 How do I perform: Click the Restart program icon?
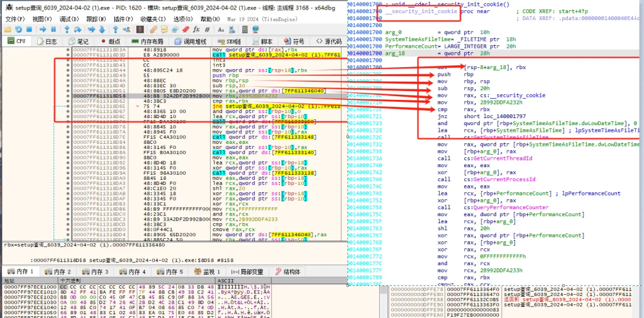coord(19,30)
